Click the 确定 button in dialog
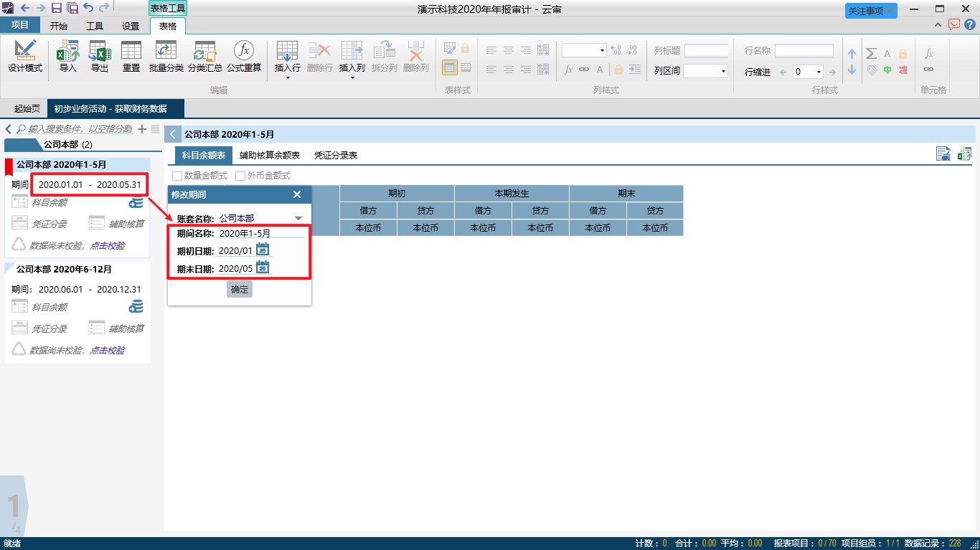 click(240, 289)
